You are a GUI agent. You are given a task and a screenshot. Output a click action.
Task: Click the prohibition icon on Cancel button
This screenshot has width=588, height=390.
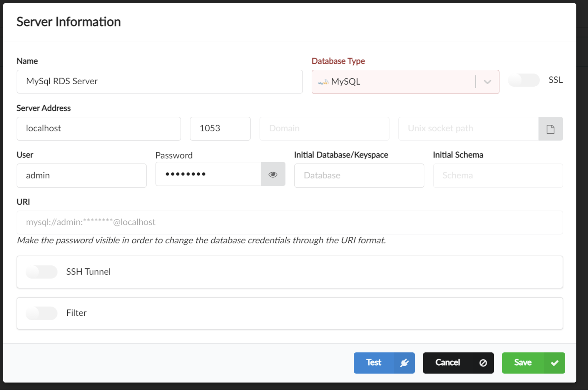point(483,363)
